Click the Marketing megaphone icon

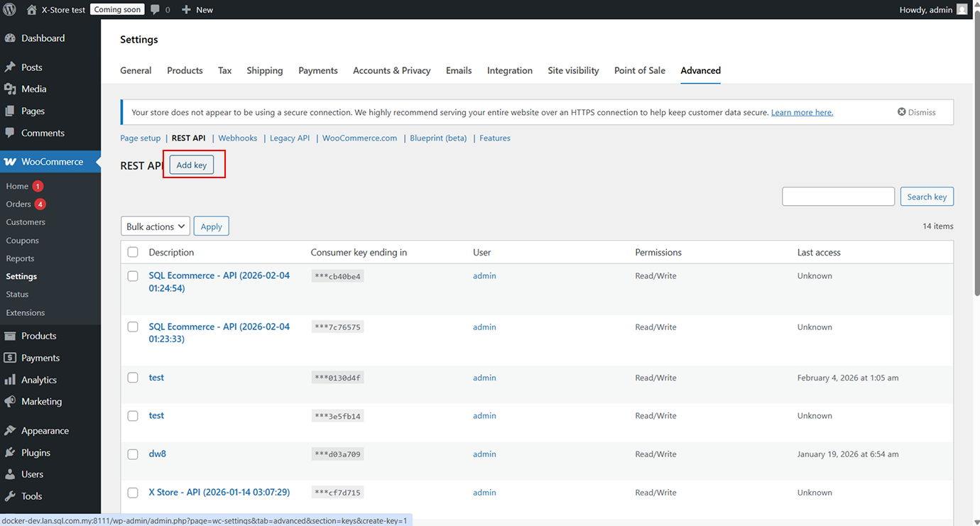click(x=10, y=401)
